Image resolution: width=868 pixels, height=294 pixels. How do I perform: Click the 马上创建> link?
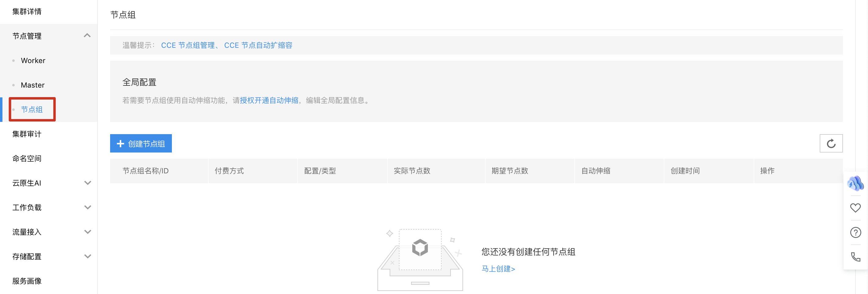point(498,269)
